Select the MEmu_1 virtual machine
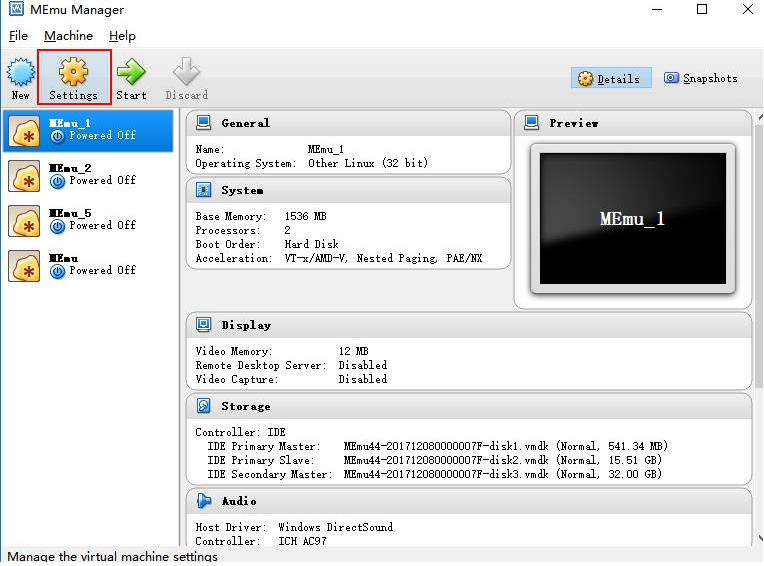The width and height of the screenshot is (764, 566). coord(88,130)
